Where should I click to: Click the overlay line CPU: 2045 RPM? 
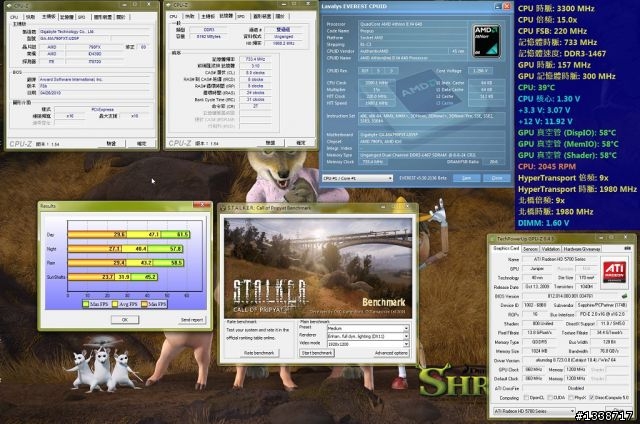coord(547,166)
